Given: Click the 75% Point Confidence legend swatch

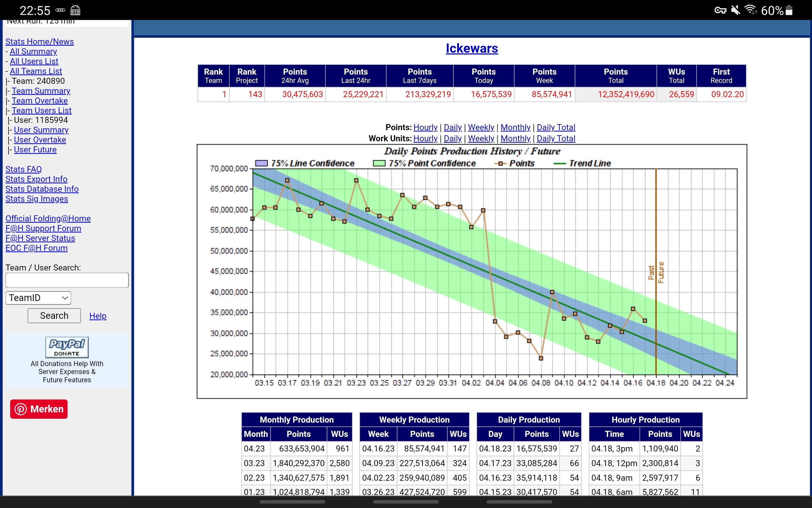Looking at the screenshot, I should tap(379, 163).
